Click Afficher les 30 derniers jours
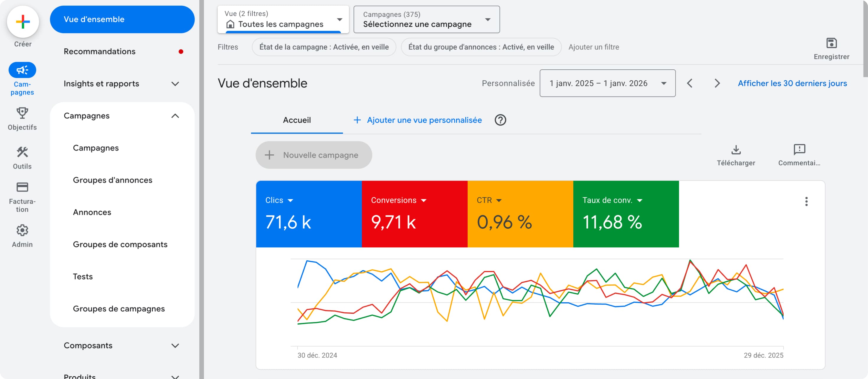The height and width of the screenshot is (379, 868). coord(792,83)
